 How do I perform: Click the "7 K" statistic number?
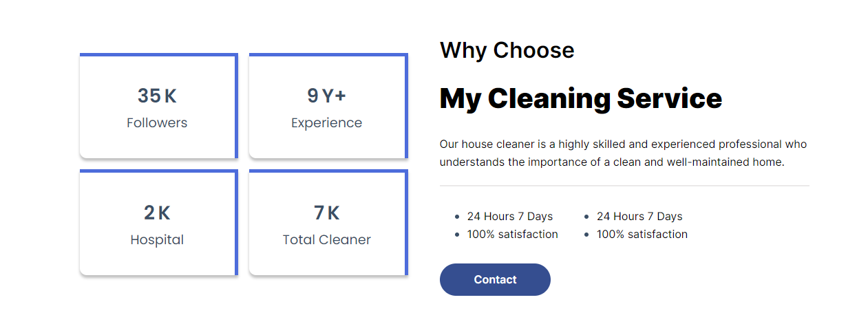click(326, 213)
